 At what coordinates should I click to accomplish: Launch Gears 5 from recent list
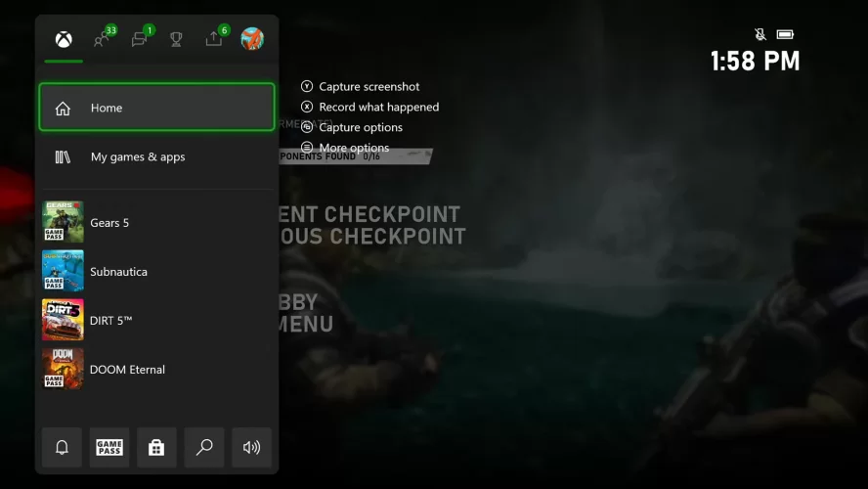pyautogui.click(x=156, y=222)
